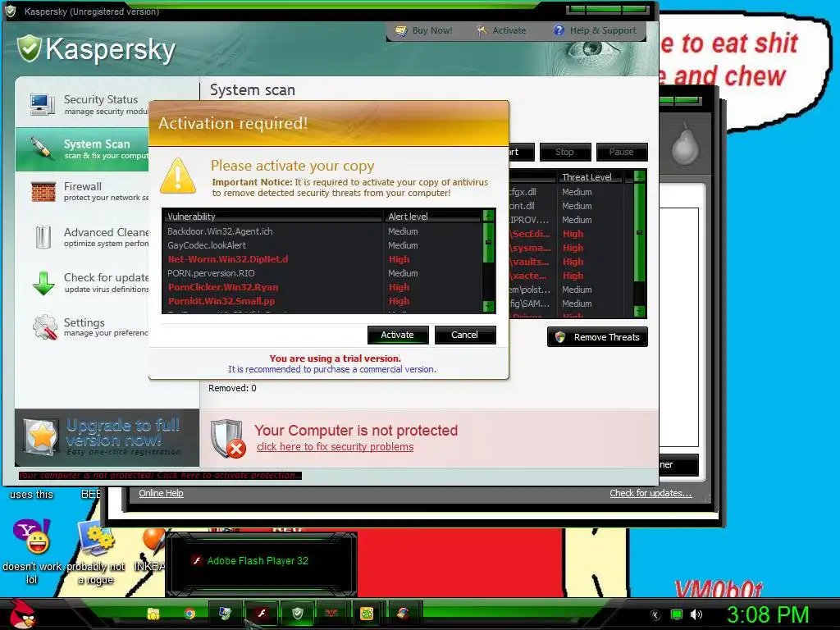Open the Yahoo Messenger desktop icon
This screenshot has width=840, height=630.
pos(32,536)
